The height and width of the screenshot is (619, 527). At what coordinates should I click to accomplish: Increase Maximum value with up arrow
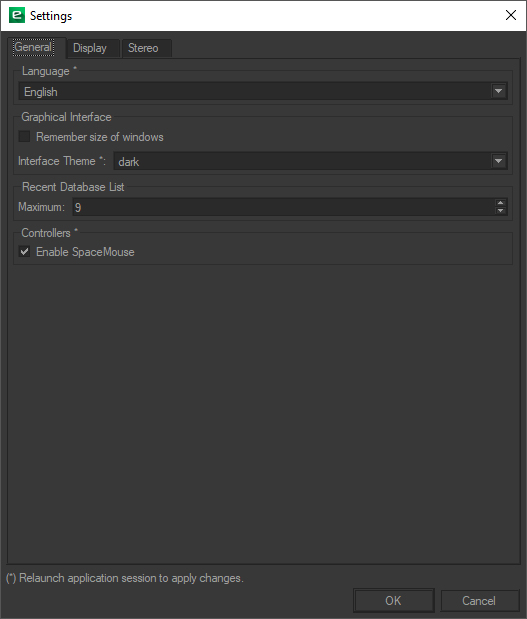pos(501,203)
